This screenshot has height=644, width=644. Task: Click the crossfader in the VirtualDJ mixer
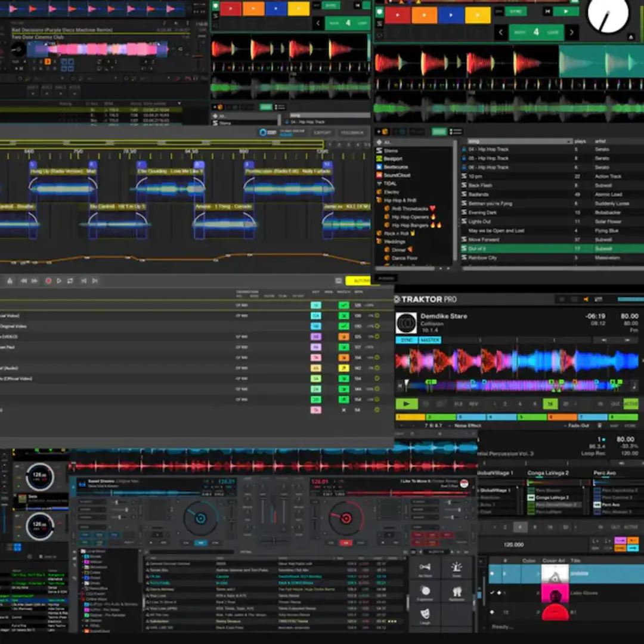[274, 541]
